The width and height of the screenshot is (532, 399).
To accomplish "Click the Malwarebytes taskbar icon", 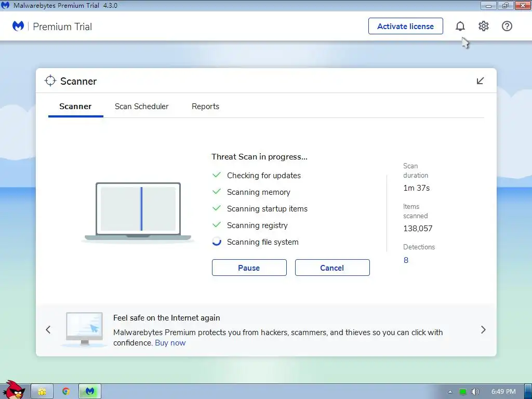I will pos(89,392).
